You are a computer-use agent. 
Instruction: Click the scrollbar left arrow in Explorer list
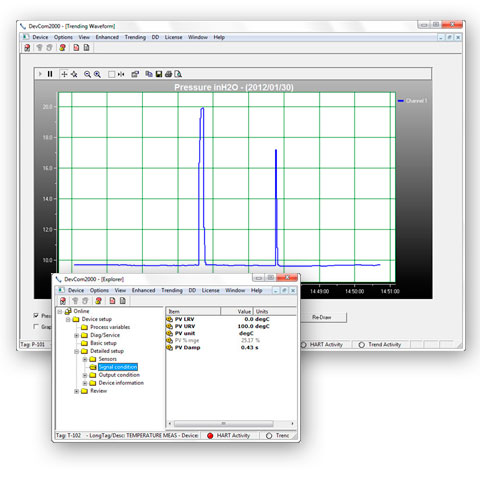coord(170,423)
